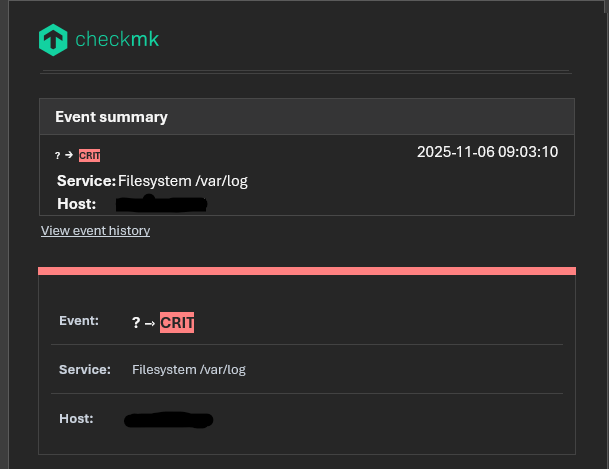Click the checkmk wordmark text
Image resolution: width=609 pixels, height=469 pixels.
tap(117, 40)
